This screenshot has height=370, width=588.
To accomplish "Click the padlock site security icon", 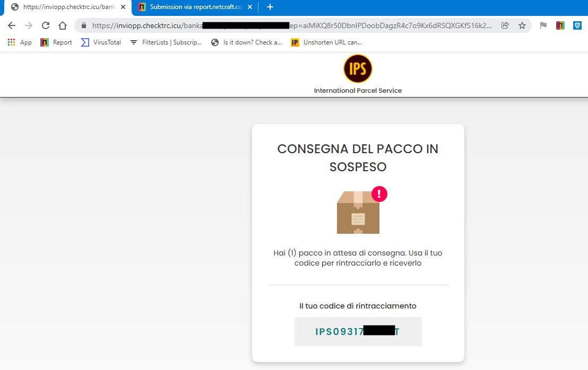I will coord(84,25).
